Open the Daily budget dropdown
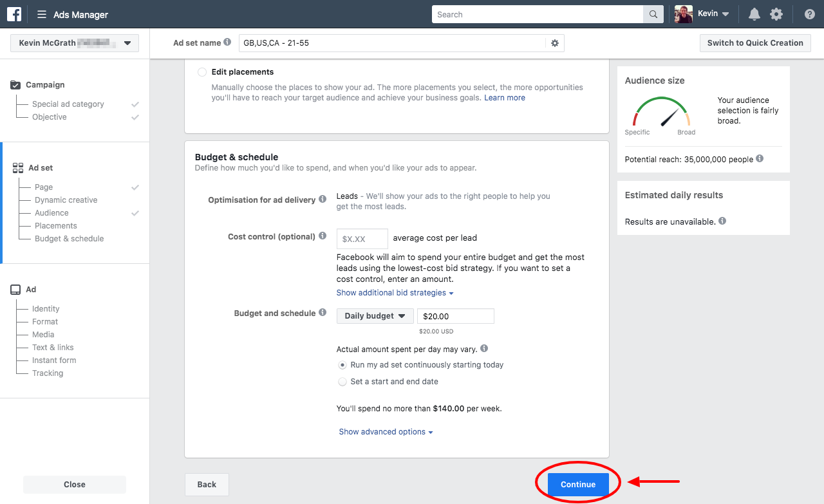The image size is (824, 504). [x=375, y=316]
